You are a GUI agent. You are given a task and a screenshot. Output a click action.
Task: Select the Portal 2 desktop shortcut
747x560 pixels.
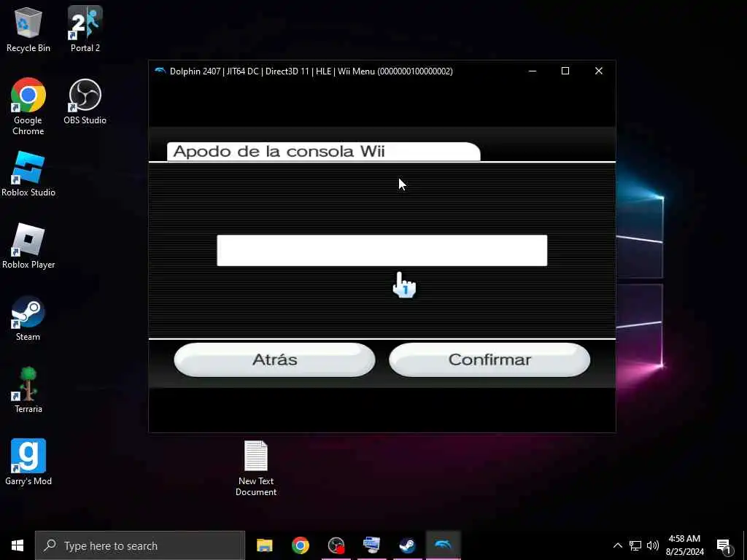(x=85, y=29)
